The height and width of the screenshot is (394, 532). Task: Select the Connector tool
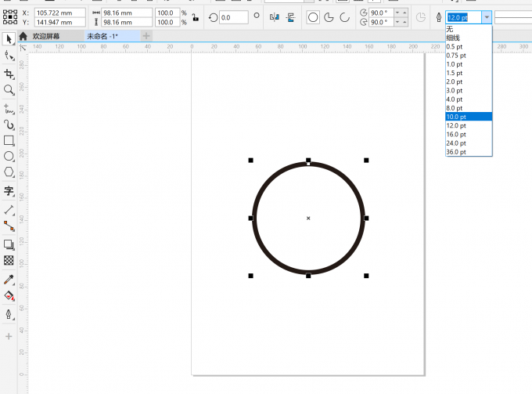point(9,226)
